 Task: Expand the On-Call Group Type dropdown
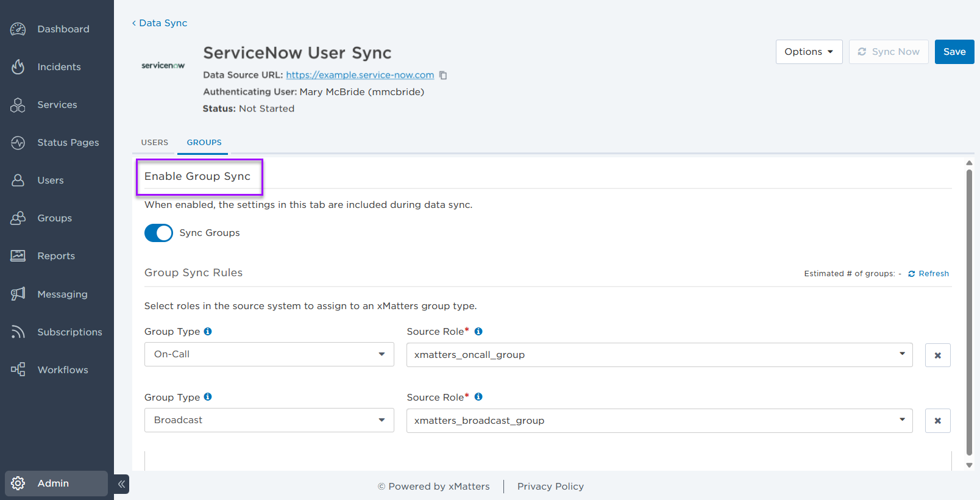click(x=269, y=354)
